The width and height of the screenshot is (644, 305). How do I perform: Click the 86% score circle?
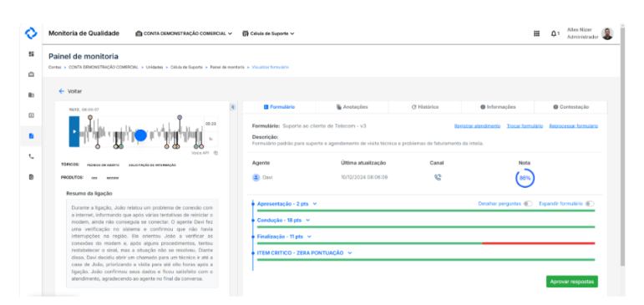point(525,178)
